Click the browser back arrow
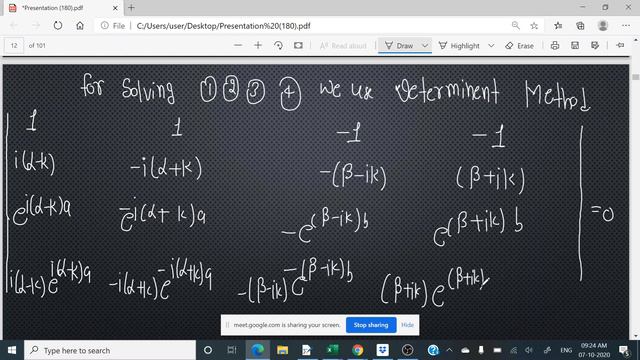The width and height of the screenshot is (640, 360). [13, 26]
